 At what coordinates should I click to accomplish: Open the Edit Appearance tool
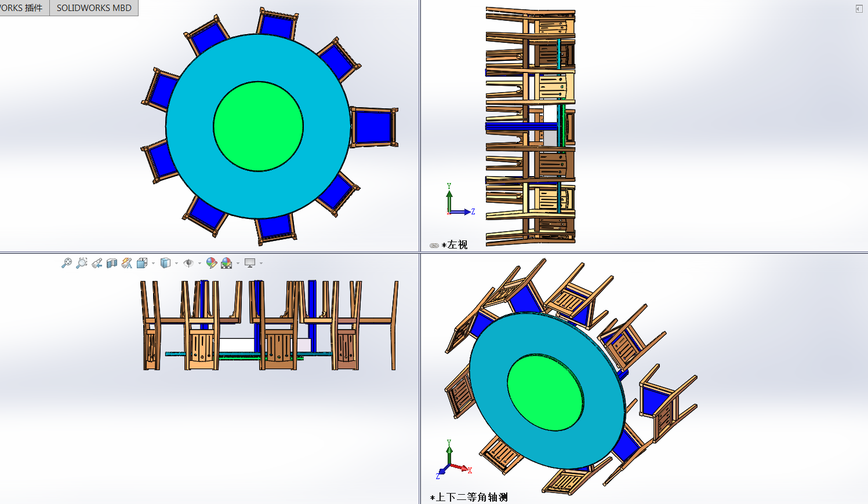pyautogui.click(x=212, y=263)
